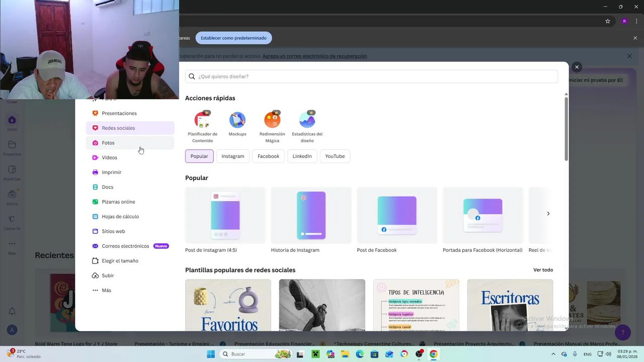Click the Subir cloud upload icon

(95, 276)
